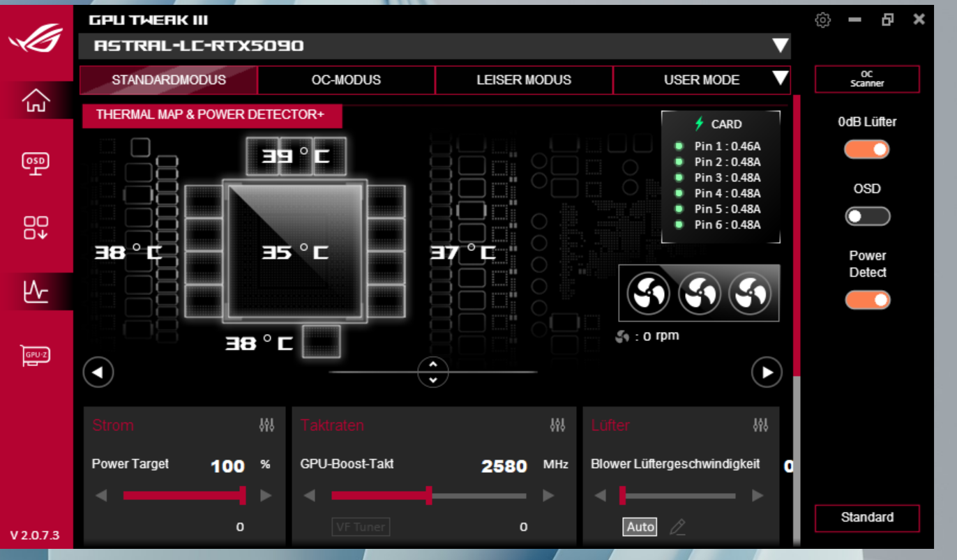Decrease Power Target with left arrow
Viewport: 957px width, 560px height.
coord(102,496)
